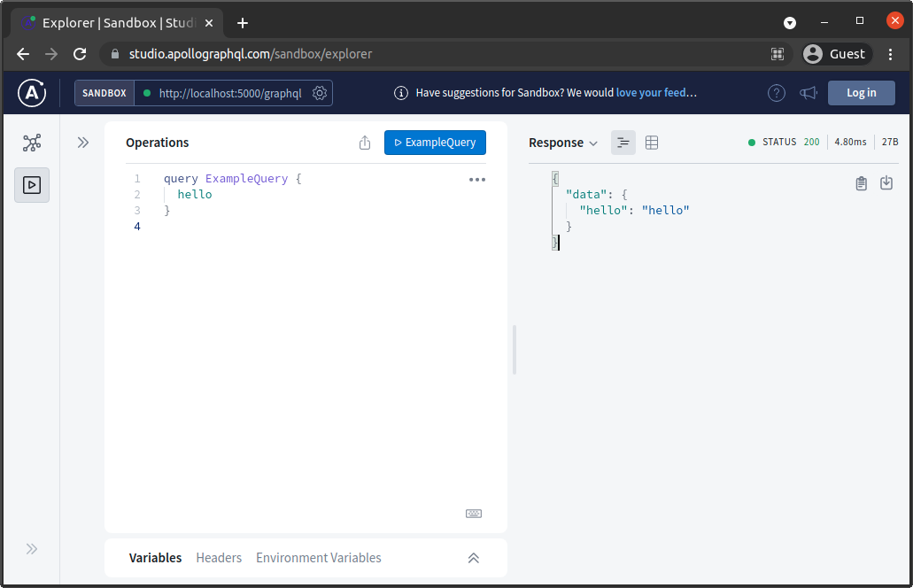Collapse the Variables panel with the chevron
The height and width of the screenshot is (588, 913).
(474, 558)
